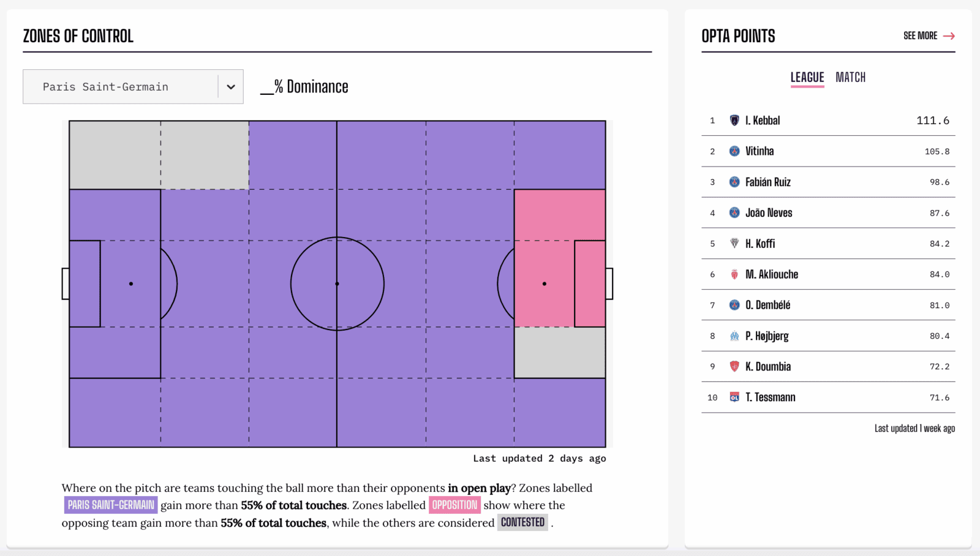Open the Paris Saint-Germain team dropdown
This screenshot has height=556, width=980.
(x=133, y=87)
